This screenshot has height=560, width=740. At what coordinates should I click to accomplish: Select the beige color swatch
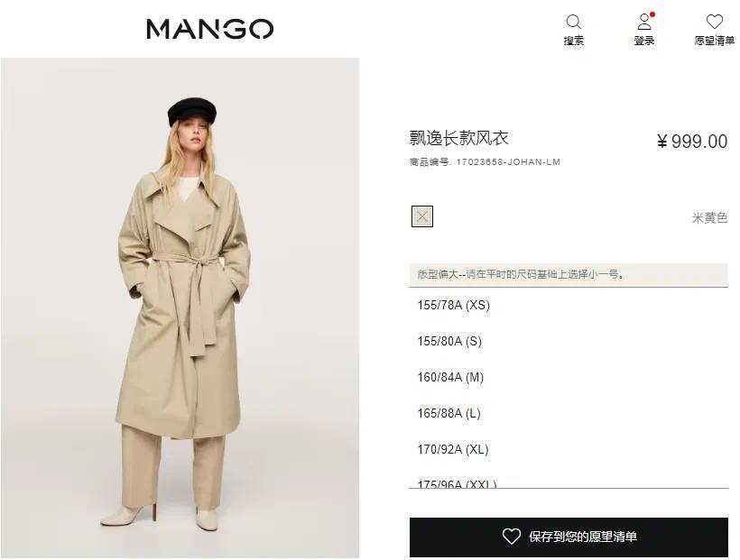[422, 216]
